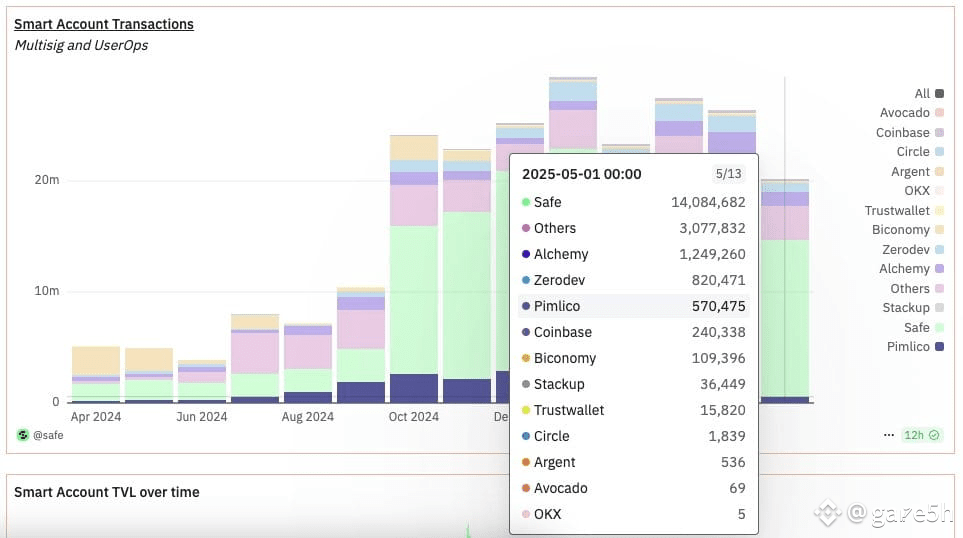Click the 5/13 counter in tooltip

pos(728,174)
